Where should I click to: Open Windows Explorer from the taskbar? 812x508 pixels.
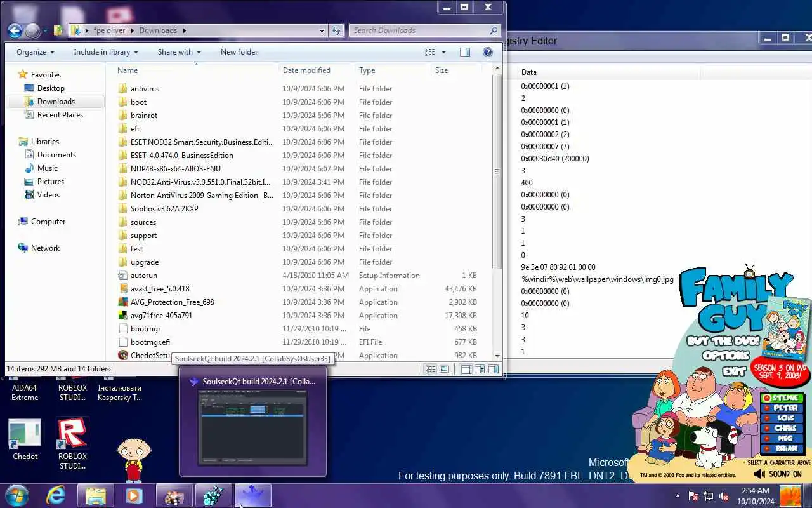pos(95,495)
